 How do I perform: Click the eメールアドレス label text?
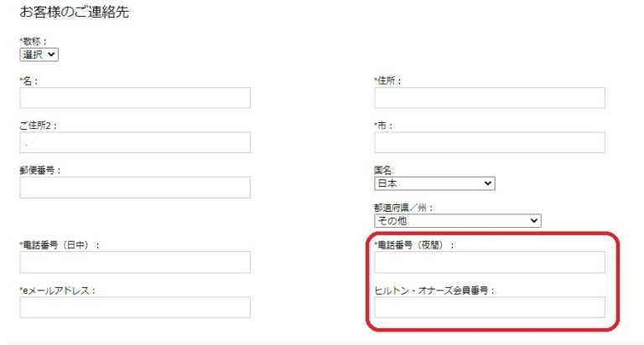tap(58, 291)
